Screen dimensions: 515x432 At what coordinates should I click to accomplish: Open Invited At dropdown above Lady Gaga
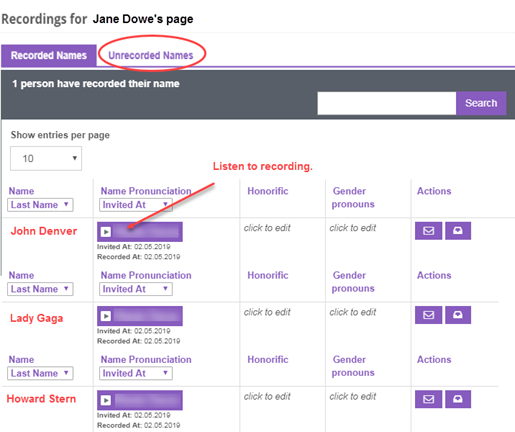coord(136,289)
